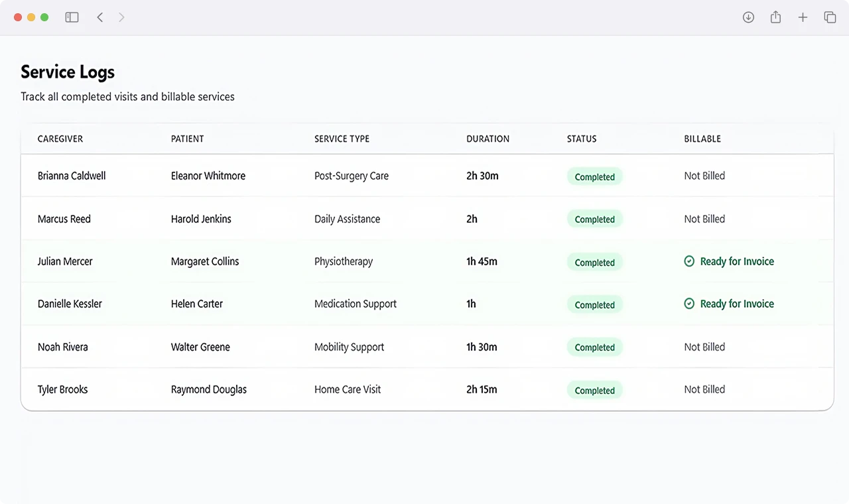Click Mobility Support service type
Image resolution: width=849 pixels, height=504 pixels.
(x=350, y=347)
